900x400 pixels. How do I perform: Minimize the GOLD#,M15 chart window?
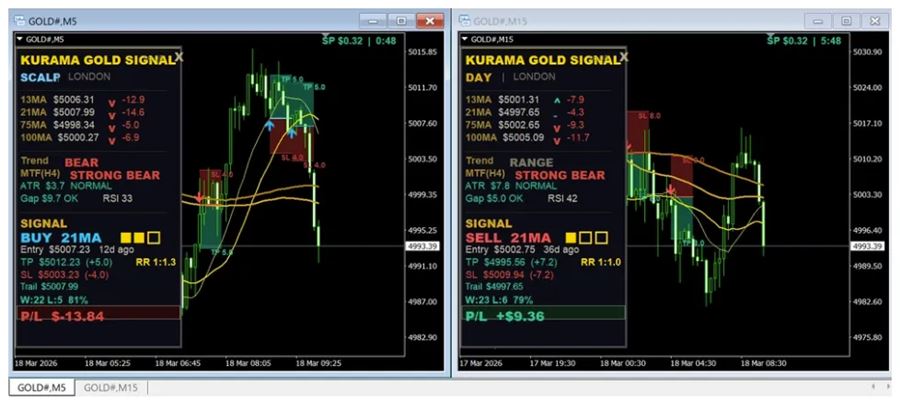[817, 21]
